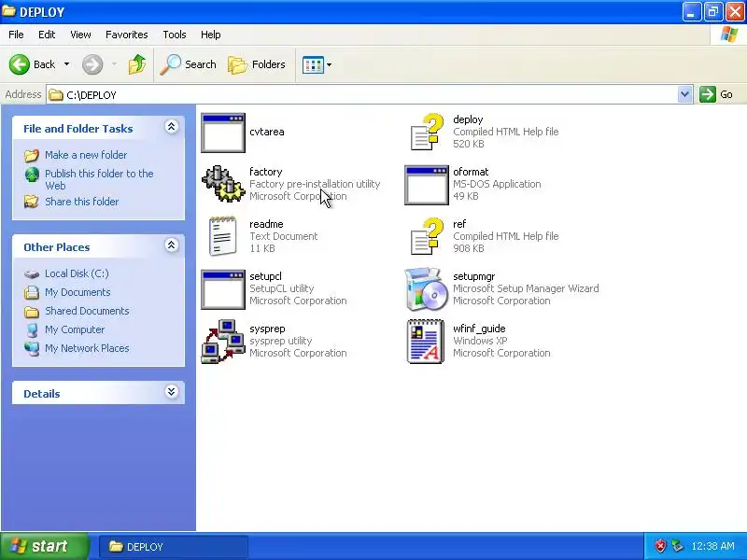Click the My Network Places icon
The image size is (747, 560).
click(32, 348)
